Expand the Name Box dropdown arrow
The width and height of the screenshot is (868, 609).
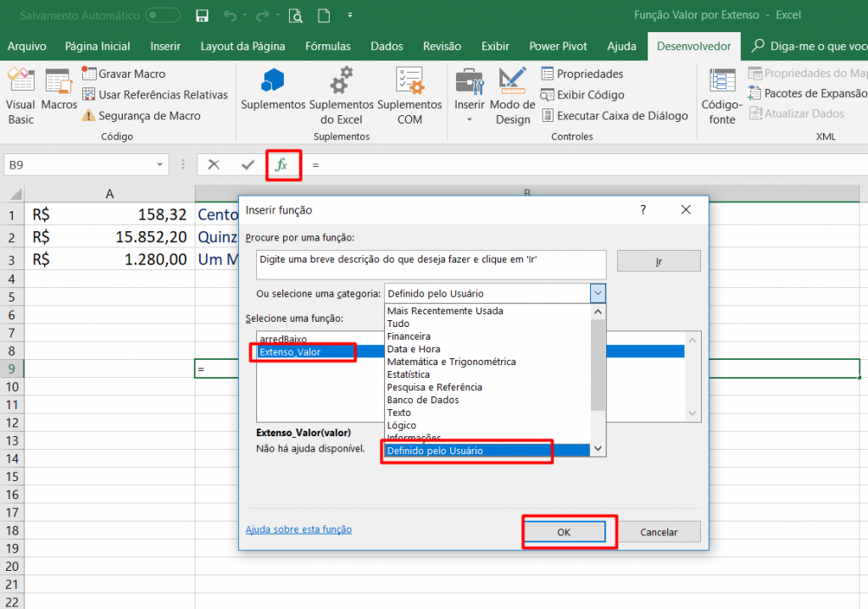pyautogui.click(x=159, y=165)
